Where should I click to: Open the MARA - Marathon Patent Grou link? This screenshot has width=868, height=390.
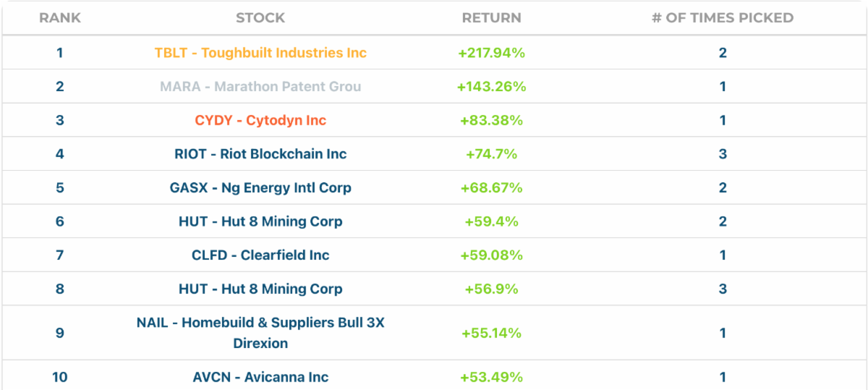pyautogui.click(x=260, y=87)
